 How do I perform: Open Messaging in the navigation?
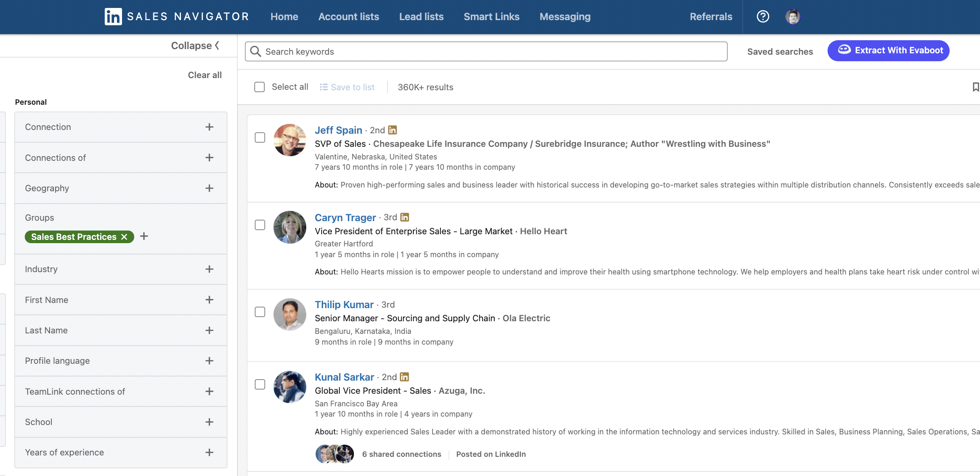click(565, 17)
